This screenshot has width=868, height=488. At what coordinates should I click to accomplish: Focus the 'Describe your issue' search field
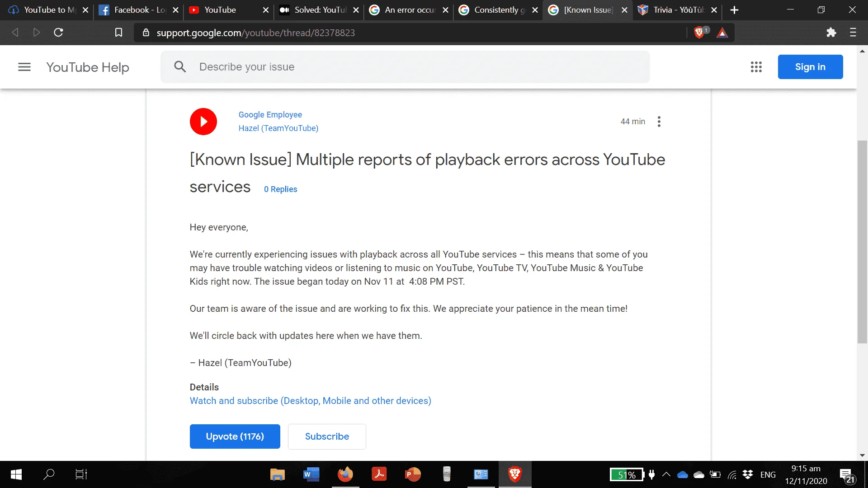click(405, 67)
